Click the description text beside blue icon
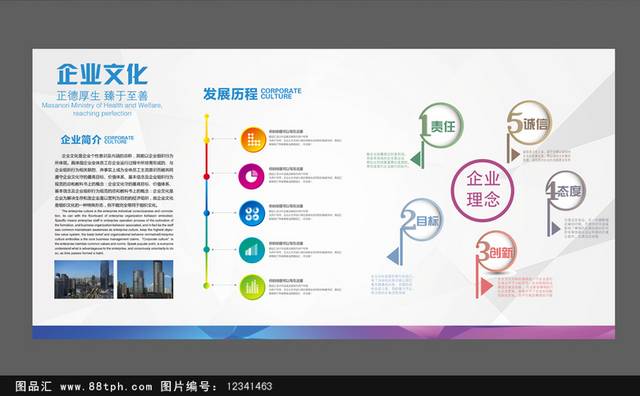This screenshot has width=640, height=396. click(x=305, y=212)
